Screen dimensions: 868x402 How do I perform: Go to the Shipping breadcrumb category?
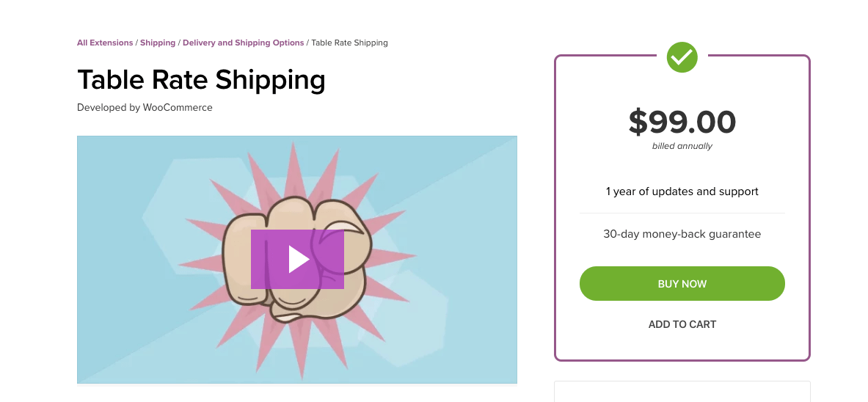(x=158, y=43)
